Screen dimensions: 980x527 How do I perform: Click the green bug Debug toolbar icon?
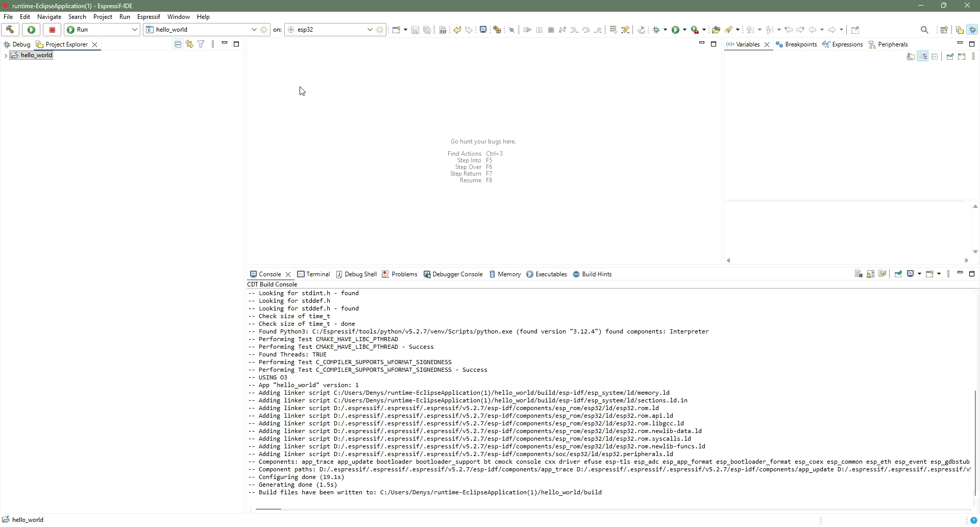tap(657, 30)
